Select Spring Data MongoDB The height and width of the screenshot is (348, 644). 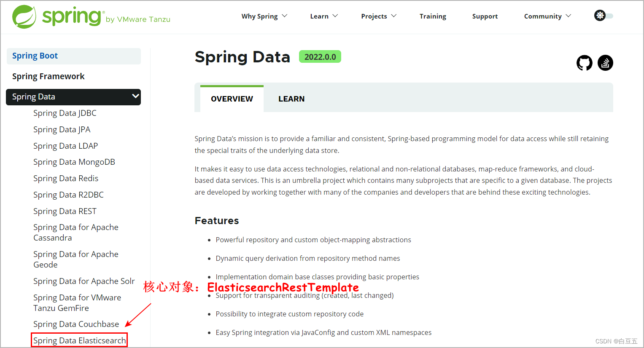(74, 162)
